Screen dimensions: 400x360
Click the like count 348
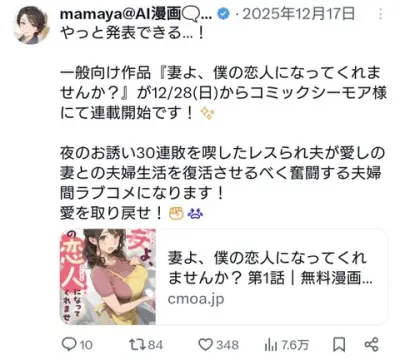click(227, 345)
